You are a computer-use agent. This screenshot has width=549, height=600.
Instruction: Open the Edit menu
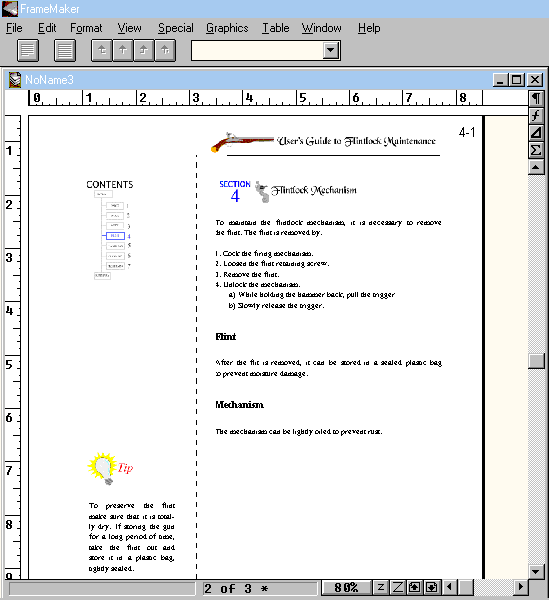[47, 28]
